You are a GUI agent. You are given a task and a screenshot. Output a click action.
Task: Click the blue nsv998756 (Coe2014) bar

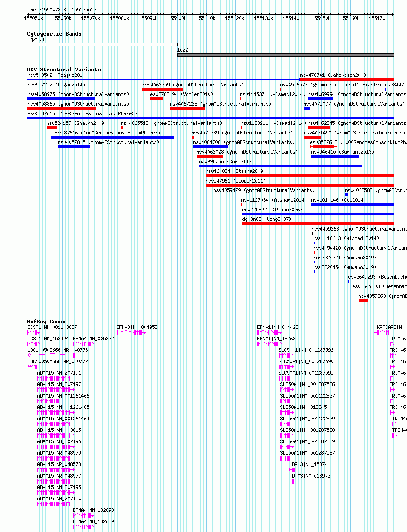click(x=280, y=166)
